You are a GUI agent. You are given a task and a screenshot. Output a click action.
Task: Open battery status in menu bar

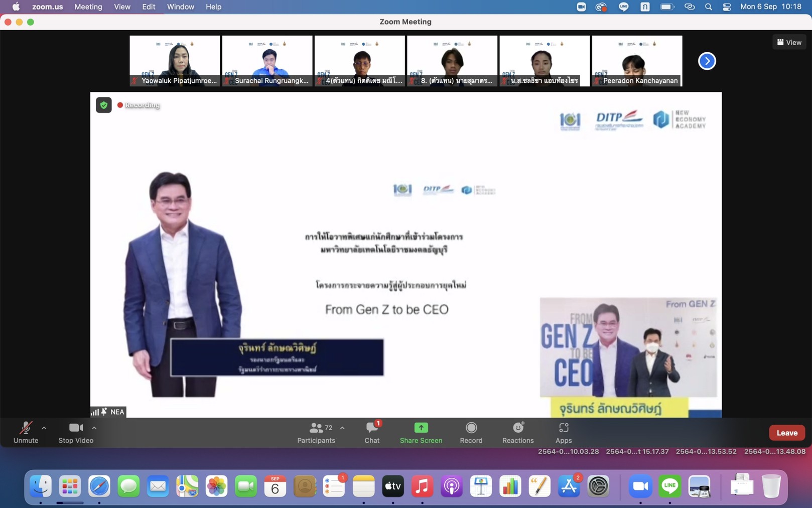(667, 7)
